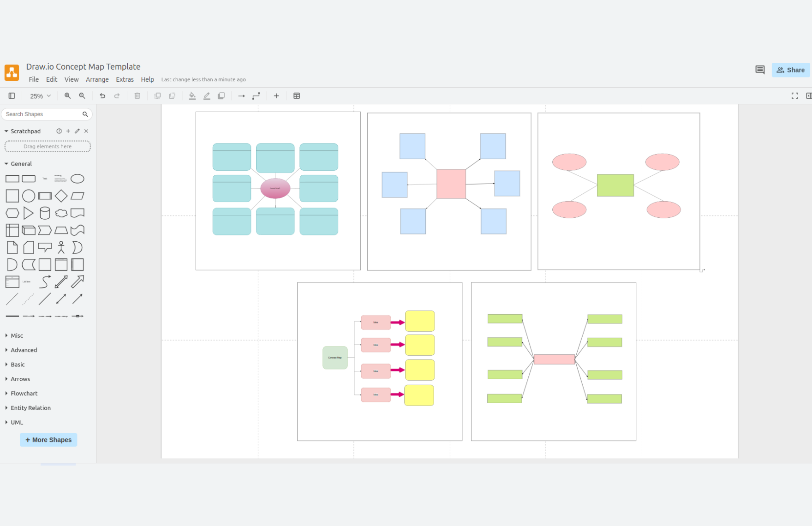Select the pink 'Central Idea' ellipse node
The image size is (812, 526).
point(275,188)
